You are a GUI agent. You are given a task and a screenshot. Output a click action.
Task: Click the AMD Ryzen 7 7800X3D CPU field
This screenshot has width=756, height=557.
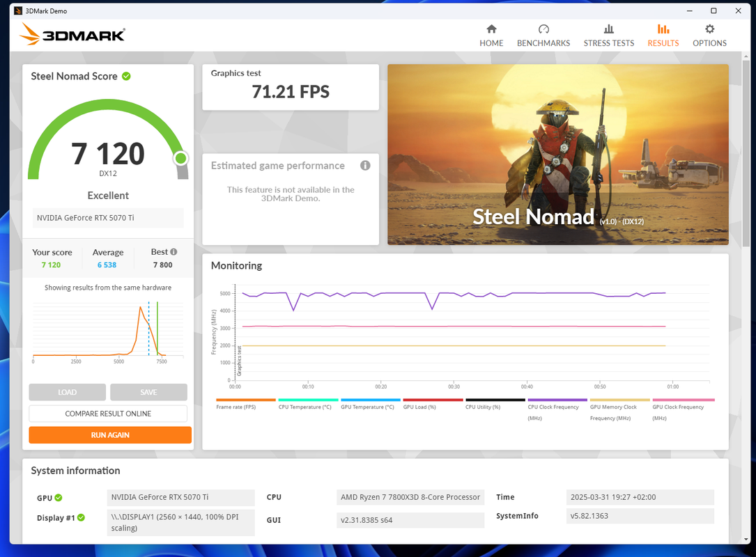coord(410,497)
